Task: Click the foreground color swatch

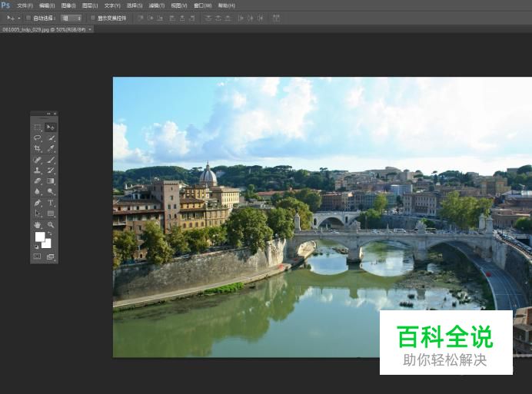Action: pos(40,237)
